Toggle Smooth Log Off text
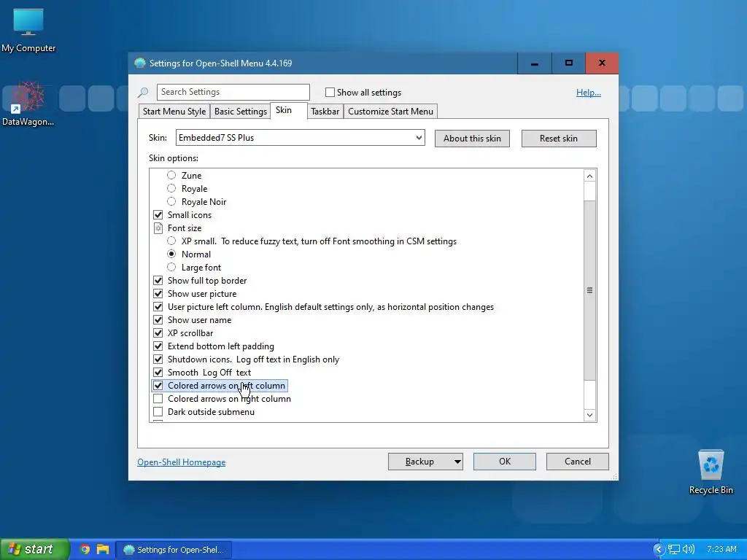Screen dimensions: 747x560 158,373
